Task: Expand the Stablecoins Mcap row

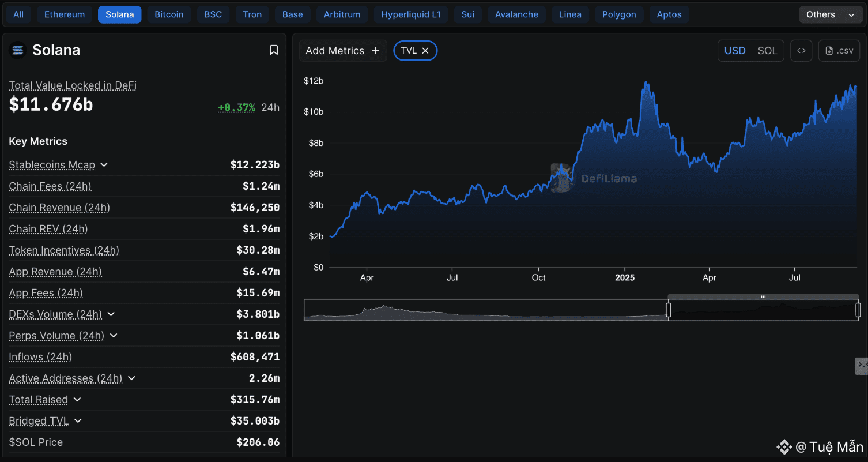Action: [104, 165]
